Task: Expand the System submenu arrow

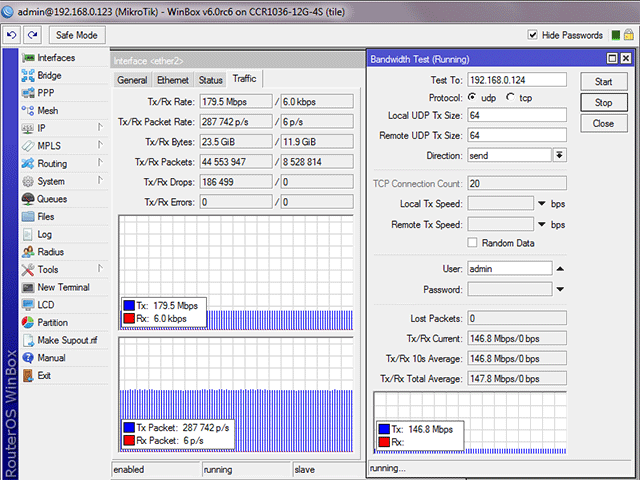Action: tap(100, 180)
